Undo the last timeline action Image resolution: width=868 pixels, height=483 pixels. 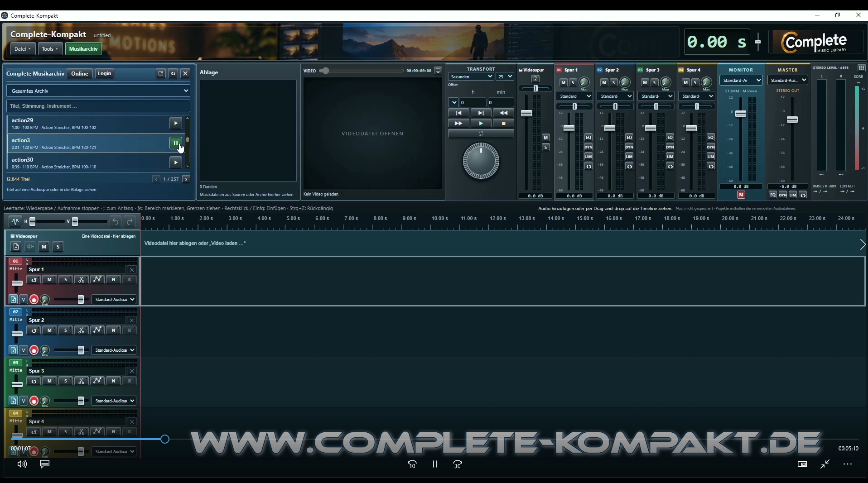tap(116, 221)
